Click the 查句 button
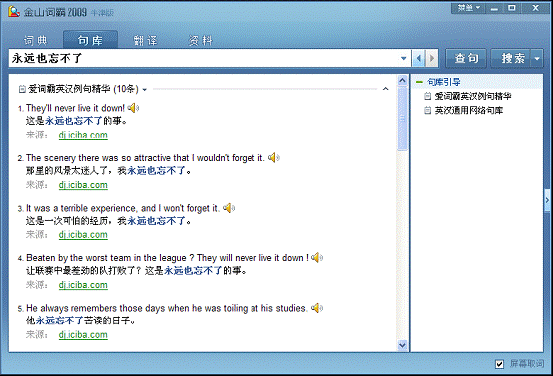Screen dimensions: 553x376 (466, 58)
